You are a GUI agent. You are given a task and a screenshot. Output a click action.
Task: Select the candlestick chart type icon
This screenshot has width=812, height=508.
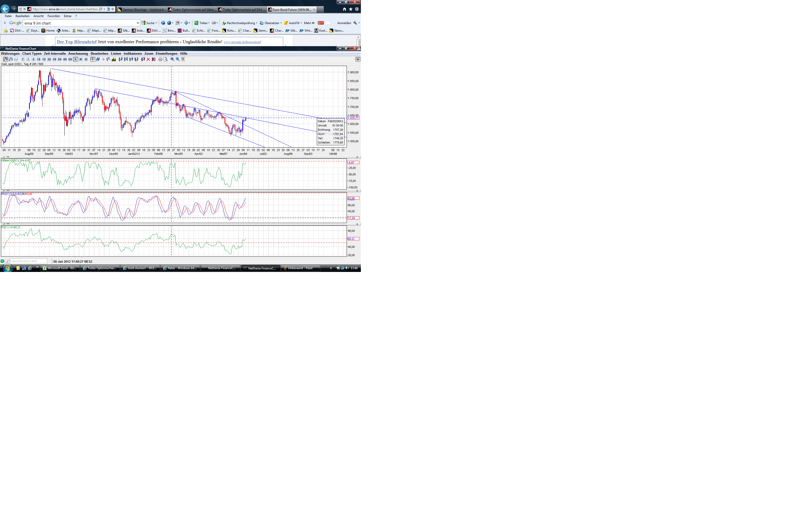(6, 59)
